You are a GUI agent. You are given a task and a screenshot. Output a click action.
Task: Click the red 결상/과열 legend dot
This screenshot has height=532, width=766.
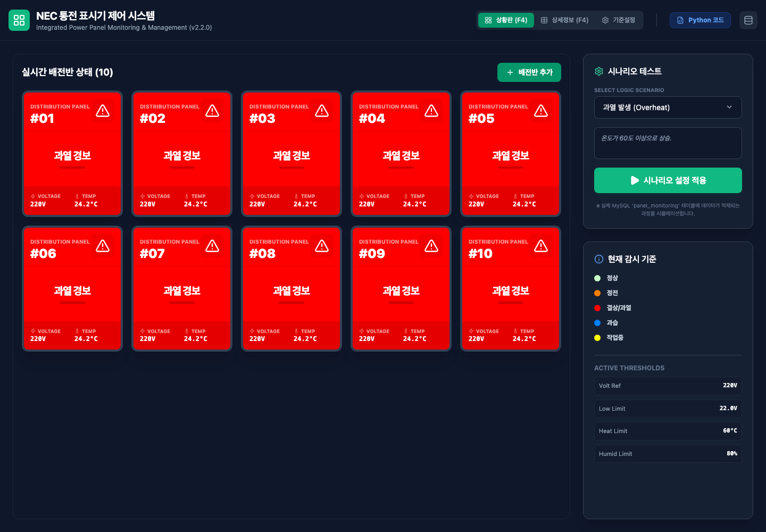[597, 308]
